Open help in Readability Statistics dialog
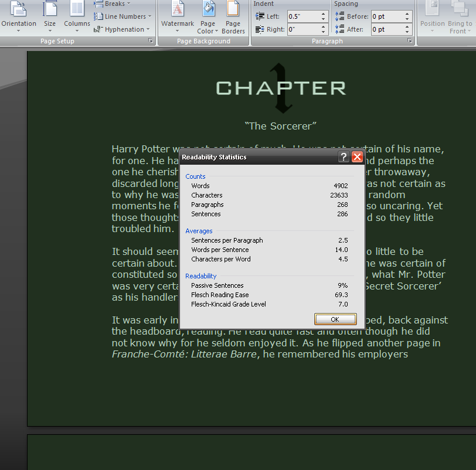 point(344,157)
